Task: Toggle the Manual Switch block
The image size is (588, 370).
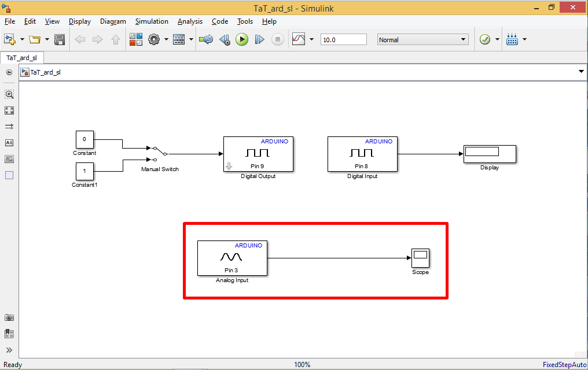Action: [x=159, y=154]
